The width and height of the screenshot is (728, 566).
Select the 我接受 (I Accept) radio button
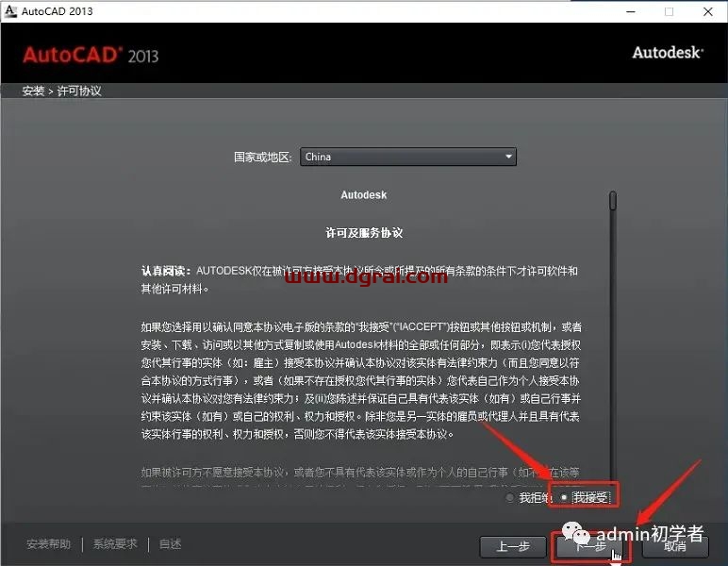coord(564,497)
